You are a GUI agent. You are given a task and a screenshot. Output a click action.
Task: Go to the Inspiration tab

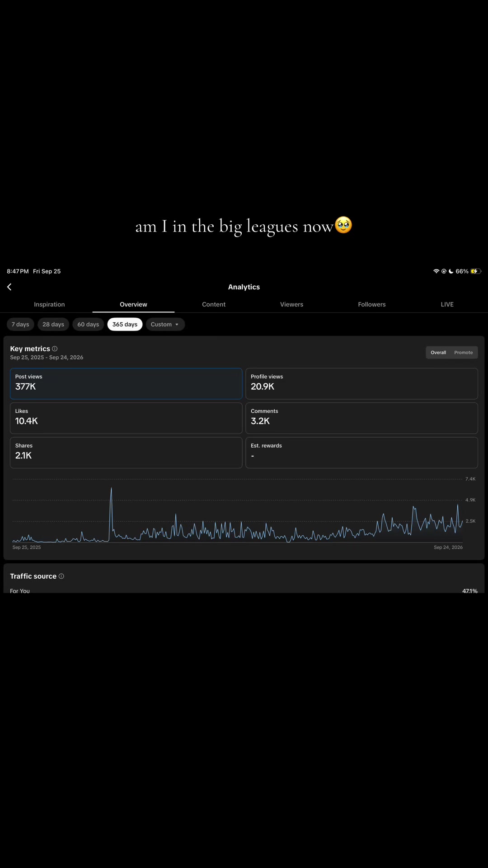(x=49, y=304)
